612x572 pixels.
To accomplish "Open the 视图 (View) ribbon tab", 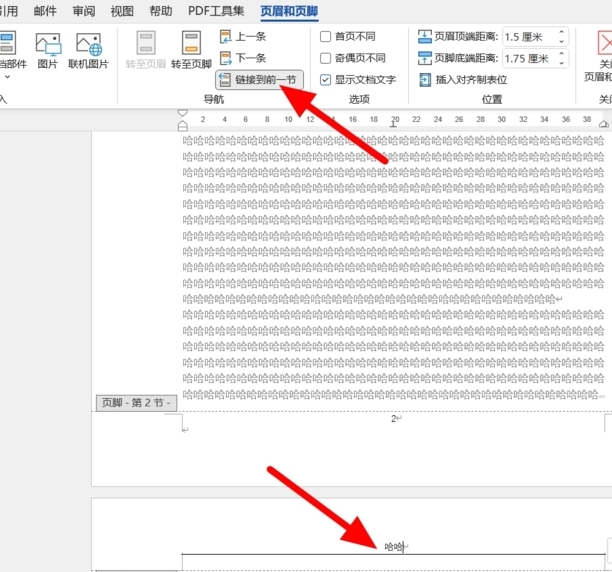I will (x=122, y=12).
